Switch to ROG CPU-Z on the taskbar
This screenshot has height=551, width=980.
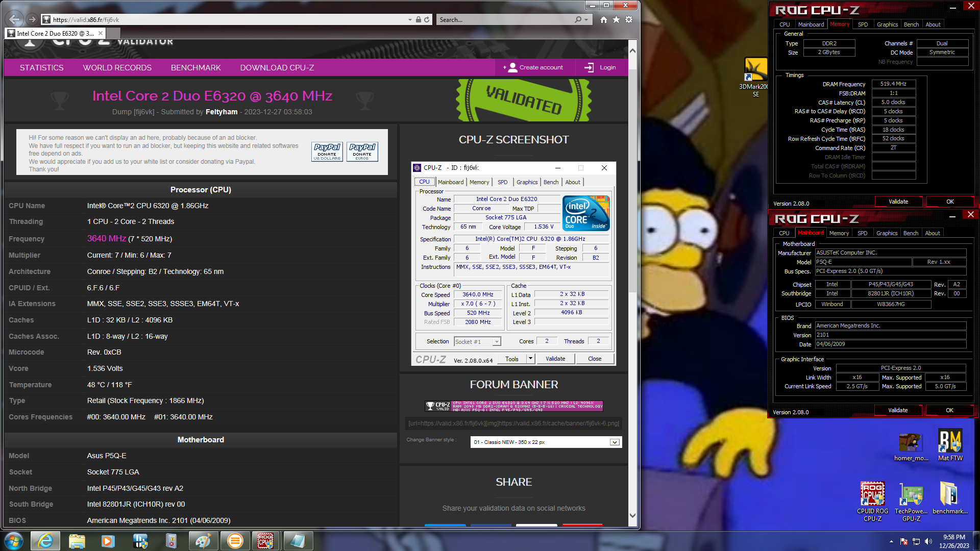click(x=265, y=541)
